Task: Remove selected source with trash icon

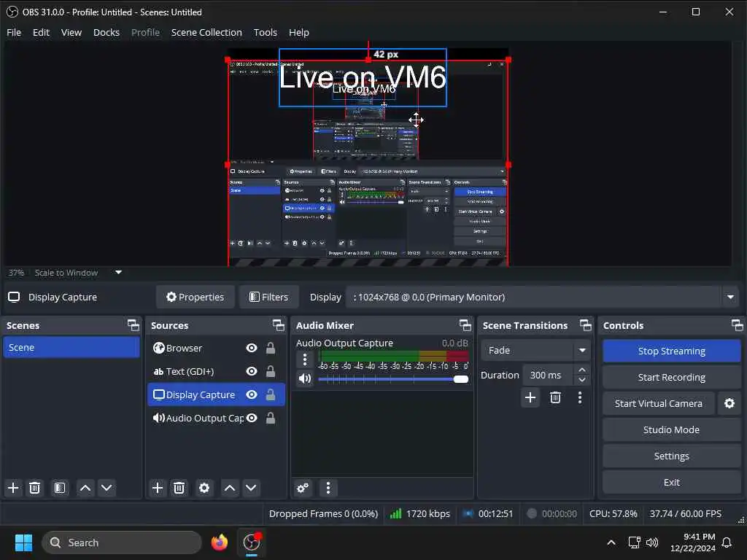Action: coord(179,488)
